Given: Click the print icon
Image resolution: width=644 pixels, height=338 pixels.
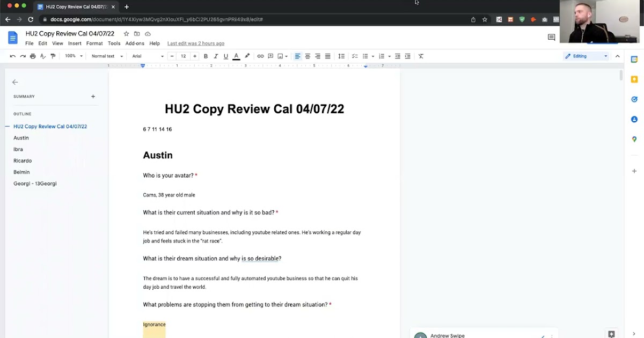Looking at the screenshot, I should tap(33, 56).
